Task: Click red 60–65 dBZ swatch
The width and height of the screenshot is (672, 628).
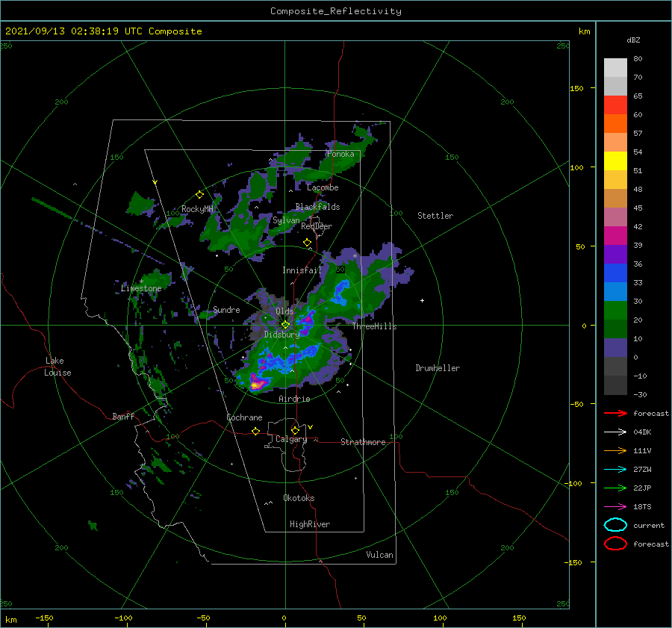Action: [615, 105]
